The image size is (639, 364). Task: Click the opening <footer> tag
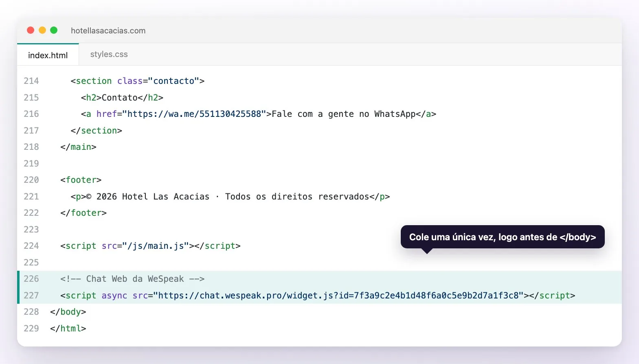(81, 180)
